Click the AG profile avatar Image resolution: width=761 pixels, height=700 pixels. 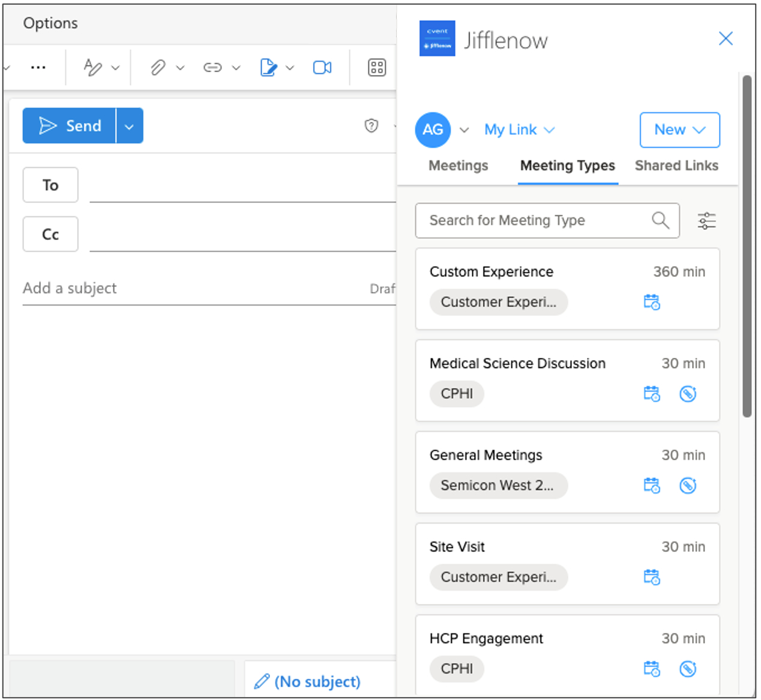click(433, 130)
